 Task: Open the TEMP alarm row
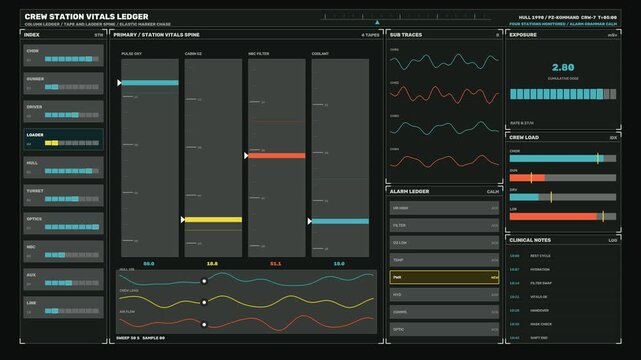click(x=444, y=260)
